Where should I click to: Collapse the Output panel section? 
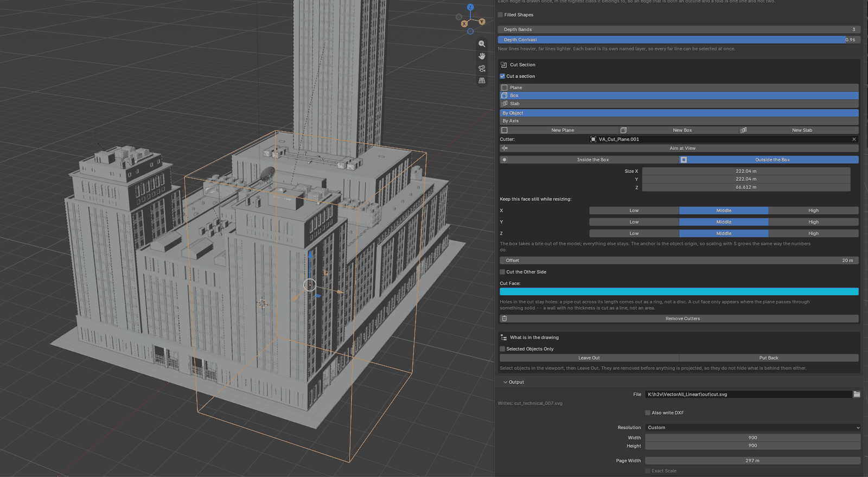click(x=513, y=382)
